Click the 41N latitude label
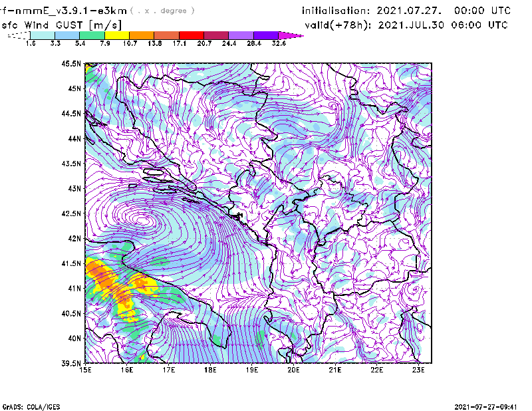Image resolution: width=532 pixels, height=411 pixels. (74, 289)
